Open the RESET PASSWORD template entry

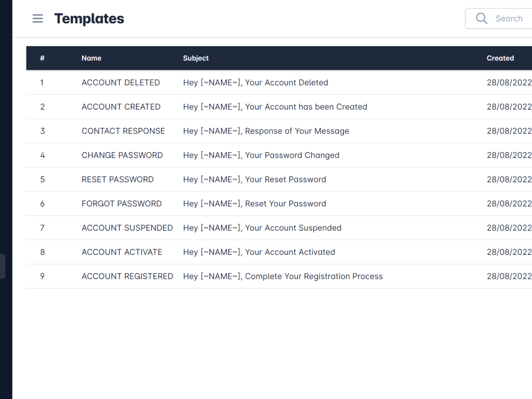(118, 179)
